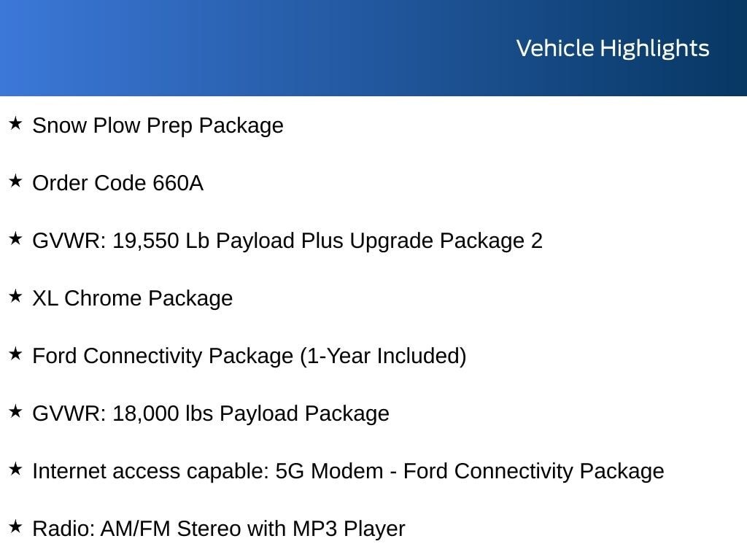This screenshot has width=747, height=560.
Task: Select Radio: AM/FM Stereo with MP3 Player
Action: click(x=219, y=529)
